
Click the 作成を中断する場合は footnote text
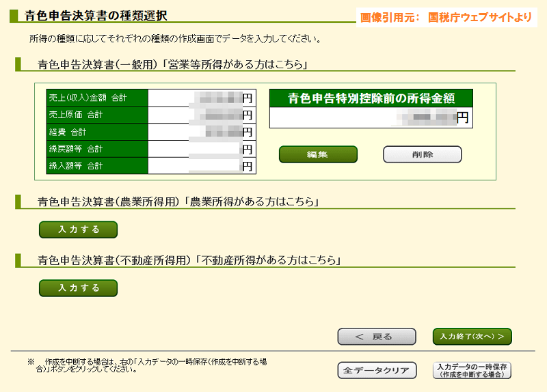(x=147, y=365)
